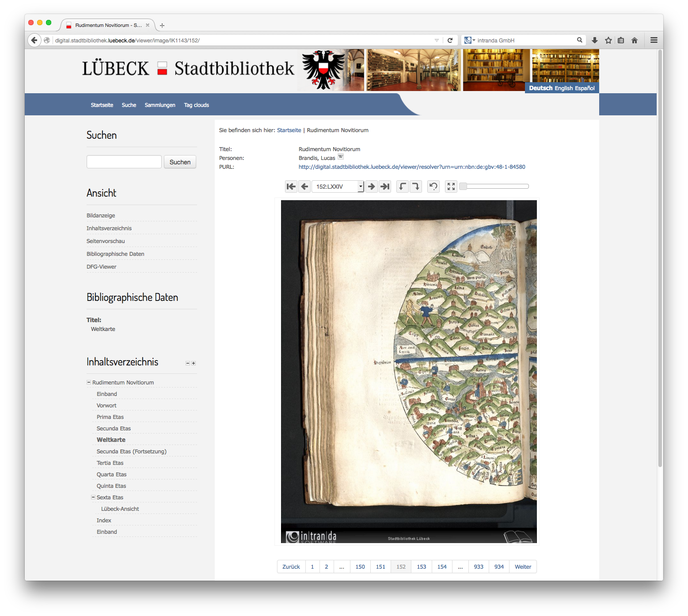Open Tag clouds in navigation bar
Viewport: 688px width, 616px height.
click(x=197, y=105)
